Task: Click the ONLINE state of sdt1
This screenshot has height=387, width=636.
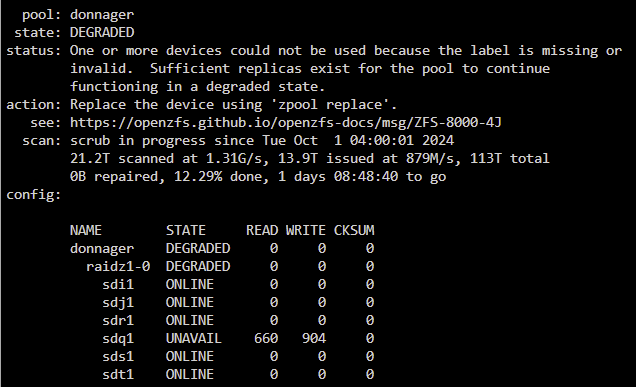Action: point(190,374)
